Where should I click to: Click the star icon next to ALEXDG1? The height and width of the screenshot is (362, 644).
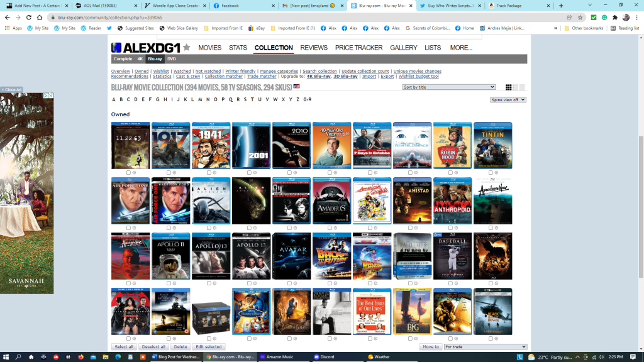187,47
